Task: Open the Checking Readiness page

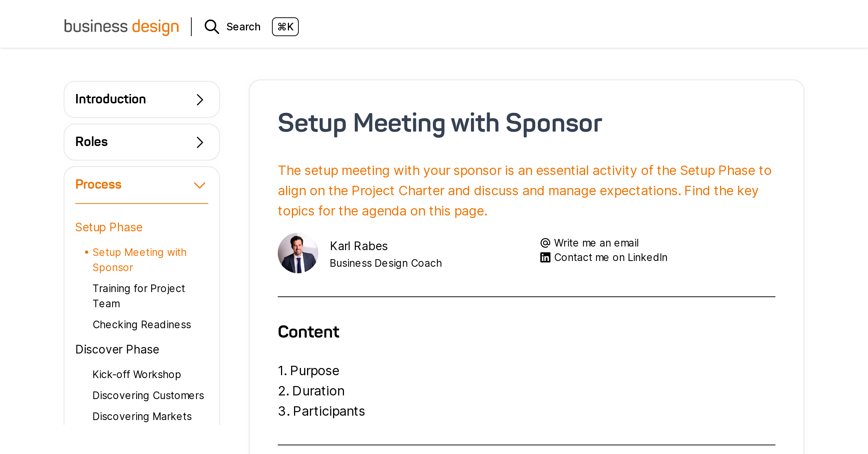Action: coord(142,324)
